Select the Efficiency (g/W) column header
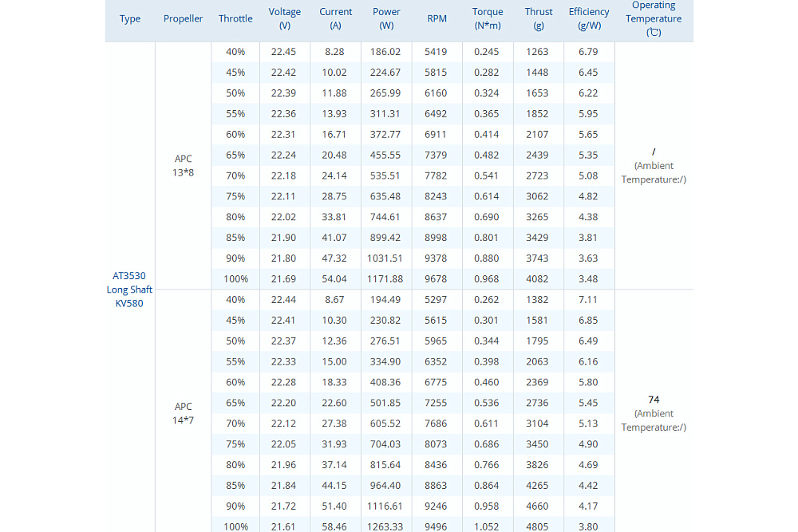 pyautogui.click(x=589, y=19)
